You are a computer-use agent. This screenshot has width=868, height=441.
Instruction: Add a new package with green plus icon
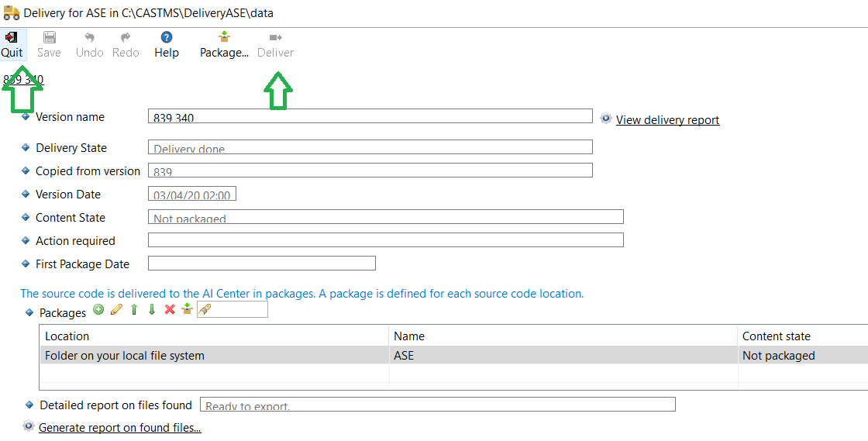point(98,310)
